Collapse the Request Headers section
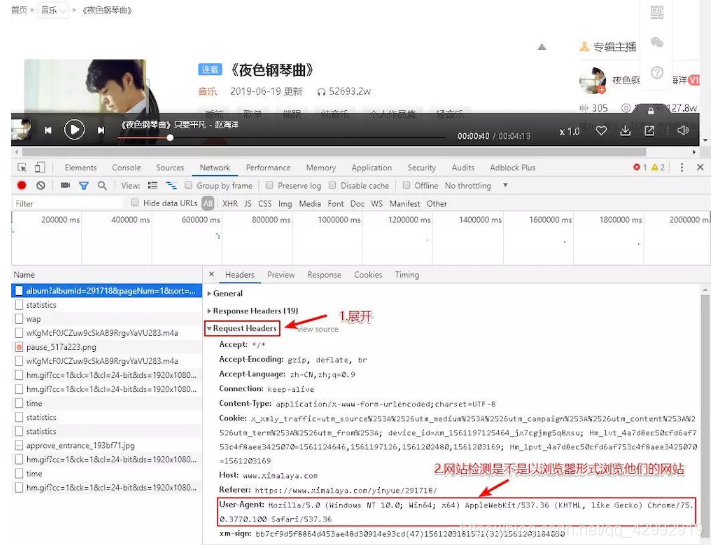 click(242, 328)
